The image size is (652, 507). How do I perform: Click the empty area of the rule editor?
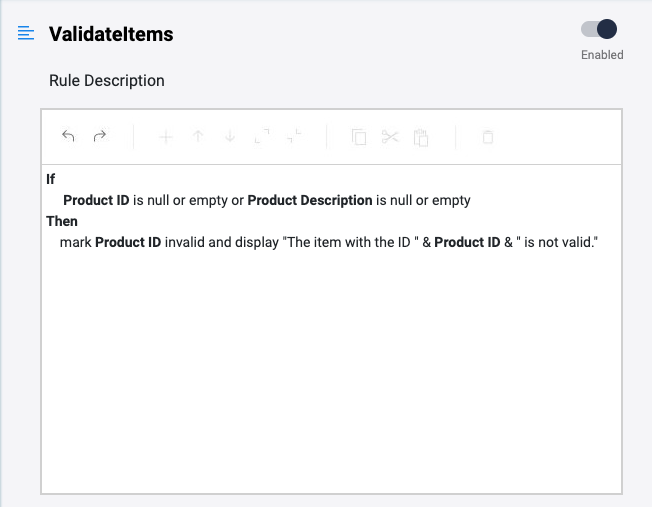pos(330,380)
